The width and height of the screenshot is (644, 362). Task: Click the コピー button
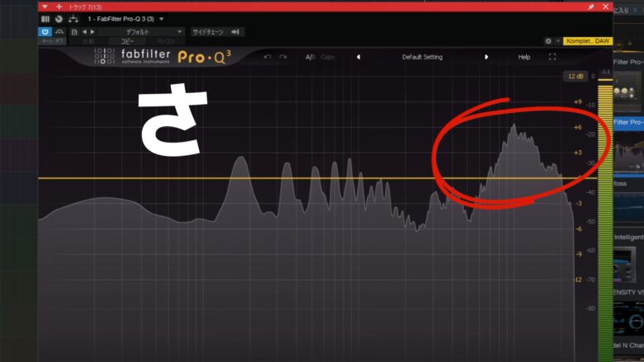point(127,41)
